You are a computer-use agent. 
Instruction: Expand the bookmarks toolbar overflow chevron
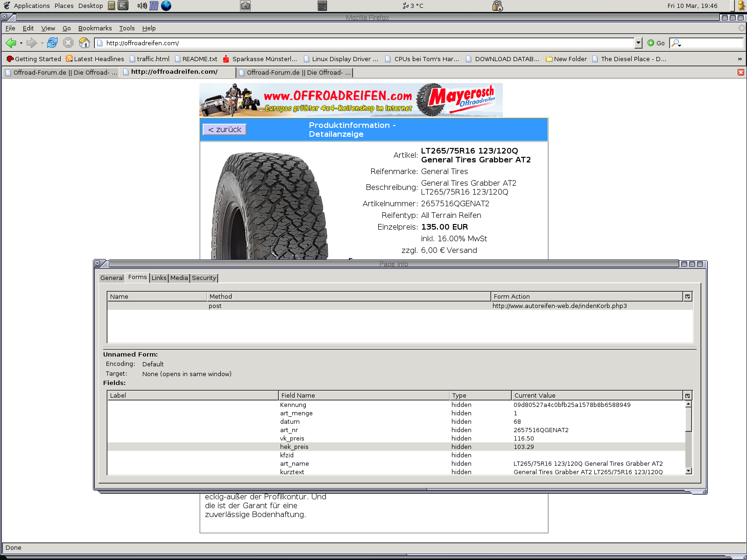[x=740, y=59]
